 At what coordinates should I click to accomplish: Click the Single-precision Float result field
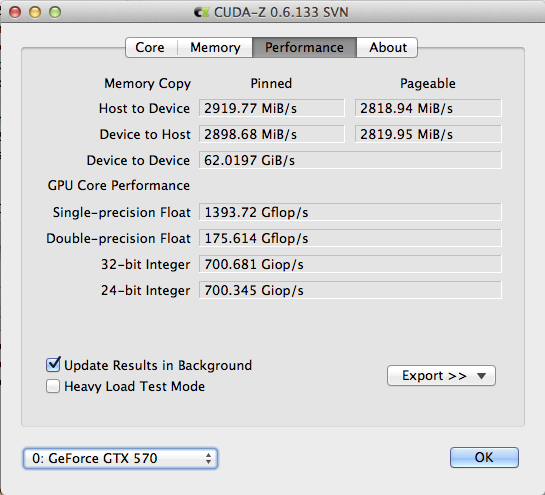(x=350, y=212)
